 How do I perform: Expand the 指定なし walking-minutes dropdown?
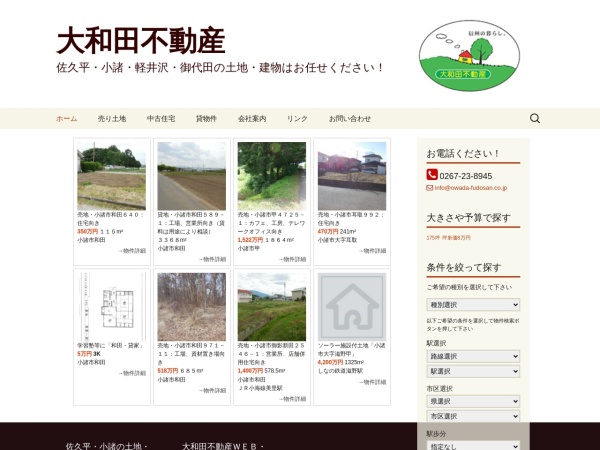473,446
